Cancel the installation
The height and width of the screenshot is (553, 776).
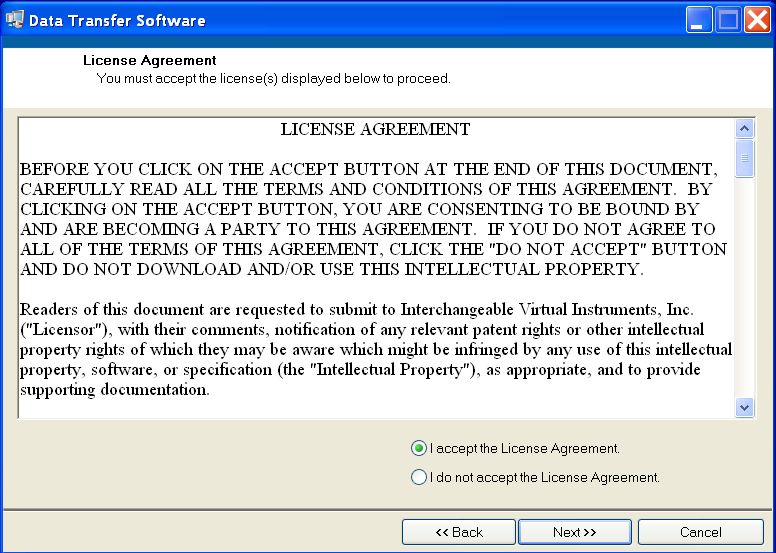pos(701,532)
